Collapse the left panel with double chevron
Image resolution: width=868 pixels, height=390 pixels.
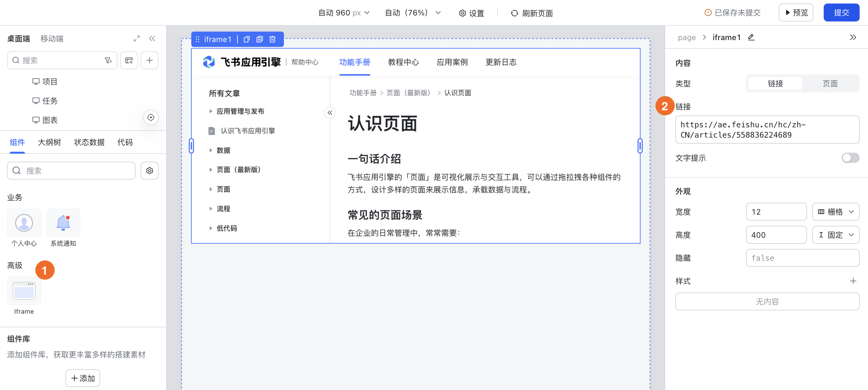pos(152,39)
